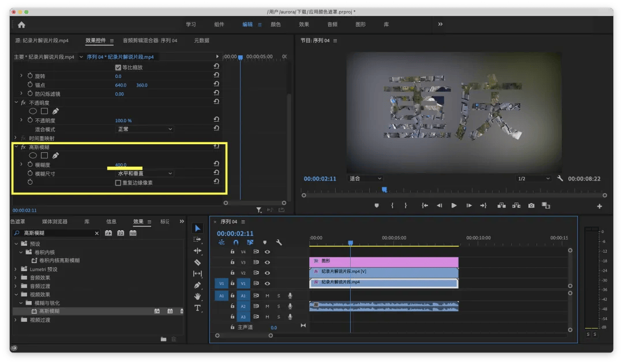Choose the Ripple Edit tool

(x=197, y=251)
